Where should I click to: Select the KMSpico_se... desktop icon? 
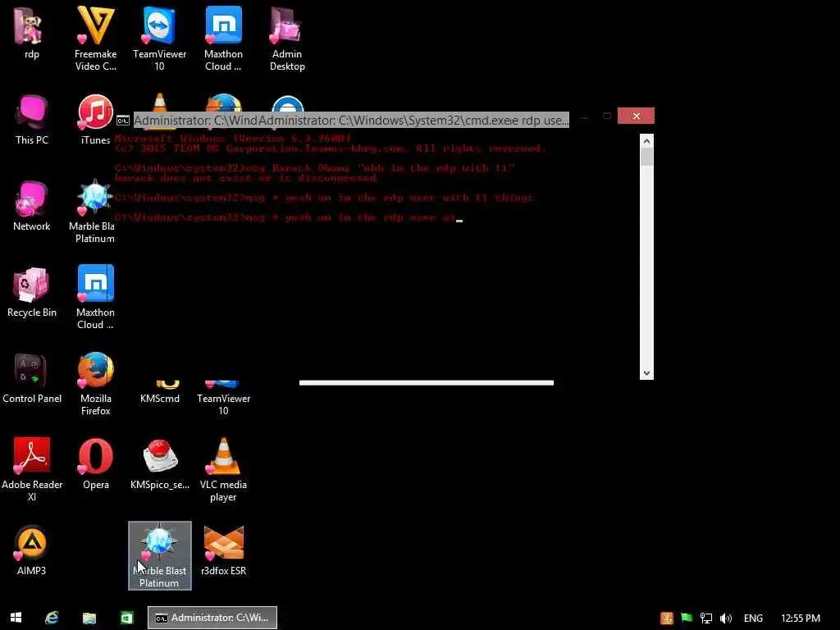[160, 464]
